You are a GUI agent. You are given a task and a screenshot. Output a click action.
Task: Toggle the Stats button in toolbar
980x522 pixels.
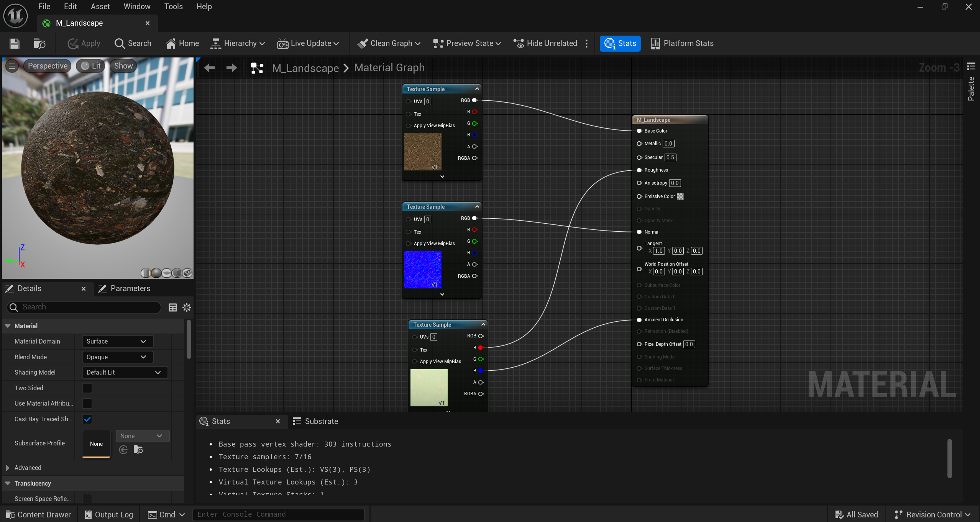pyautogui.click(x=620, y=43)
